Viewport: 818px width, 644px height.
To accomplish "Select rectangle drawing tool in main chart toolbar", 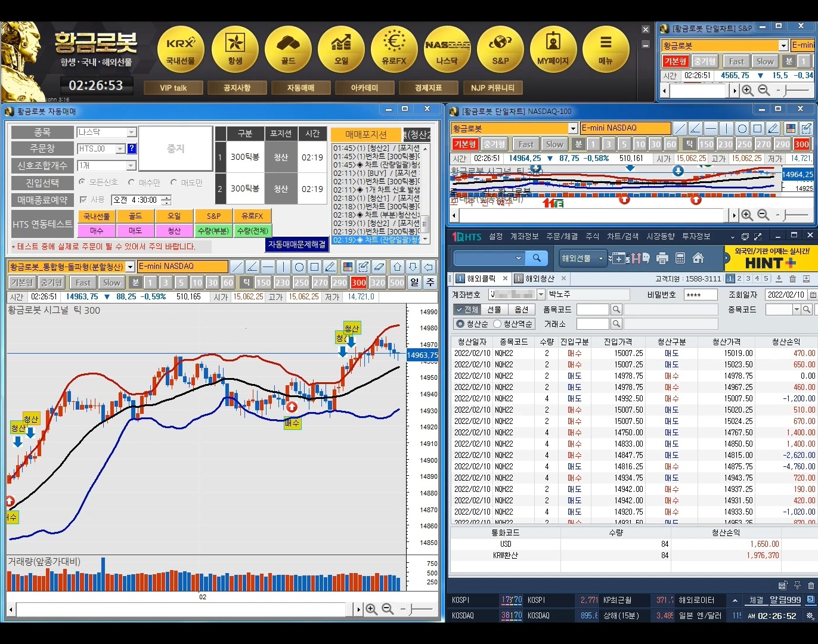I will (314, 267).
